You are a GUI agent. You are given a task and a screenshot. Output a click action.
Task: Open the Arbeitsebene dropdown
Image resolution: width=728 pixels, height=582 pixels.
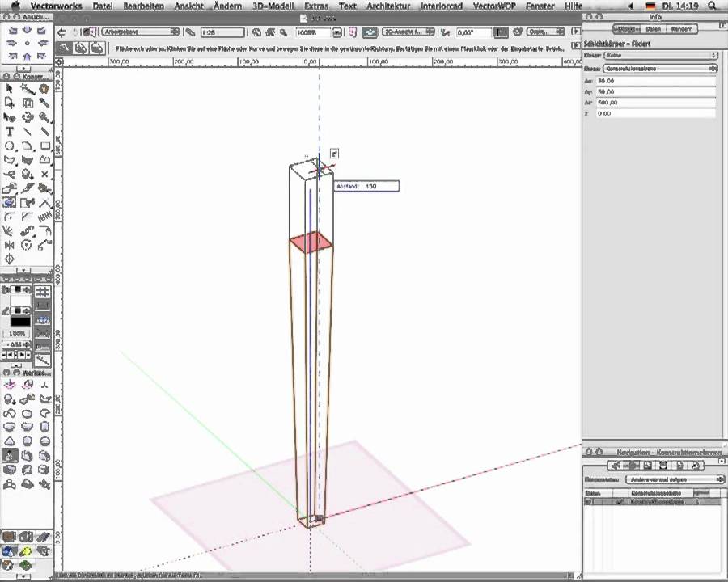(x=140, y=32)
